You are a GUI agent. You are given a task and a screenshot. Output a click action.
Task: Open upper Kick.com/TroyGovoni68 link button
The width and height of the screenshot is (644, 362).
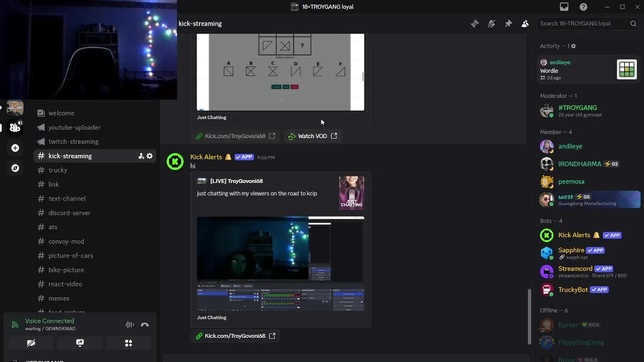click(x=235, y=136)
